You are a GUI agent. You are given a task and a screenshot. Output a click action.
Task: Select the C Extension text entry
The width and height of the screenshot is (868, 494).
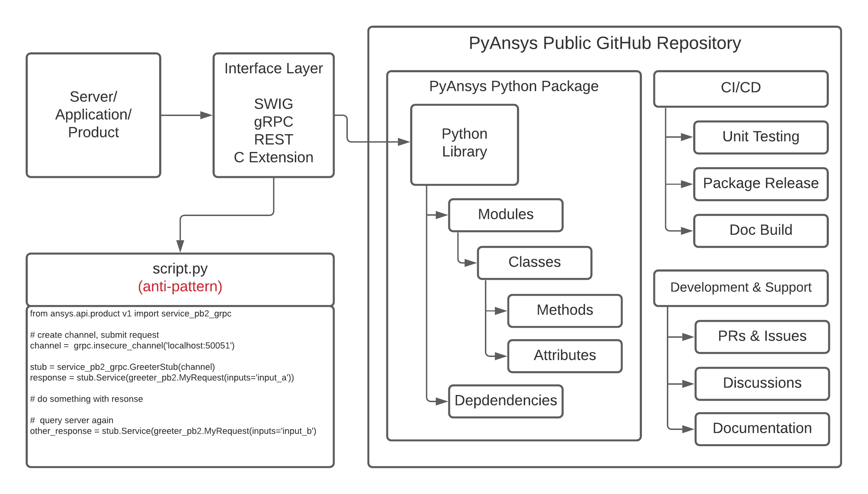point(273,157)
